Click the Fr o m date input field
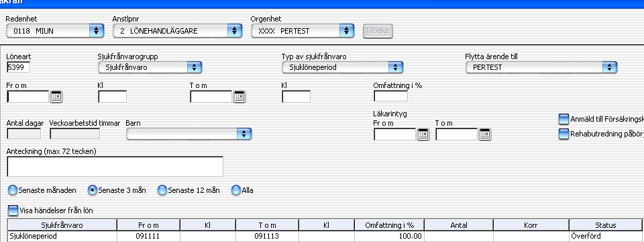 click(28, 97)
